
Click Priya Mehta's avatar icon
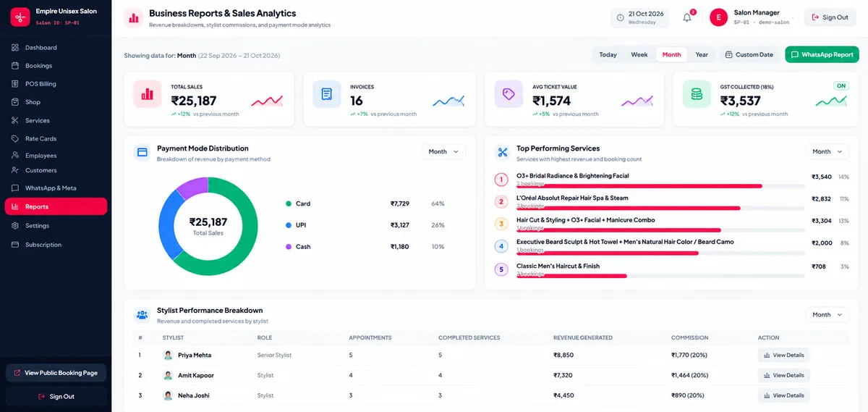169,356
